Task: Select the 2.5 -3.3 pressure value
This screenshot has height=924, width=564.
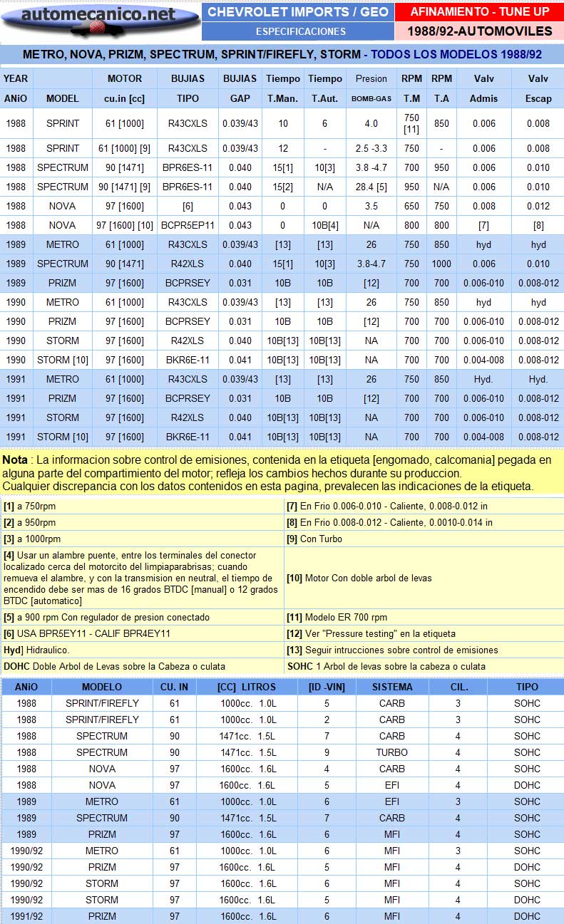Action: (x=371, y=148)
